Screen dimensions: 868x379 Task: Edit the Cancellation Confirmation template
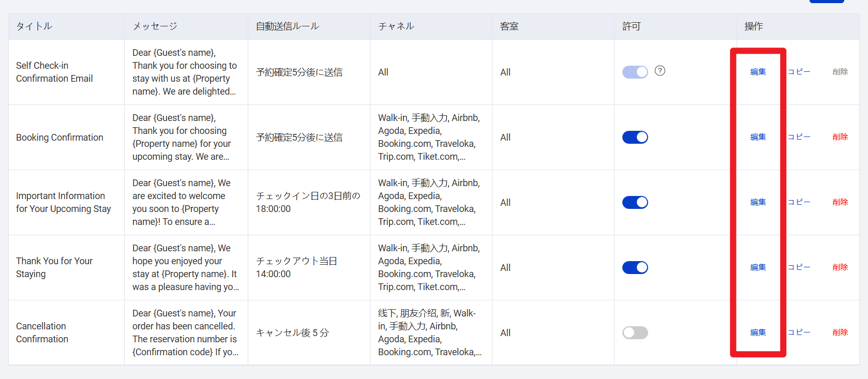pos(758,332)
